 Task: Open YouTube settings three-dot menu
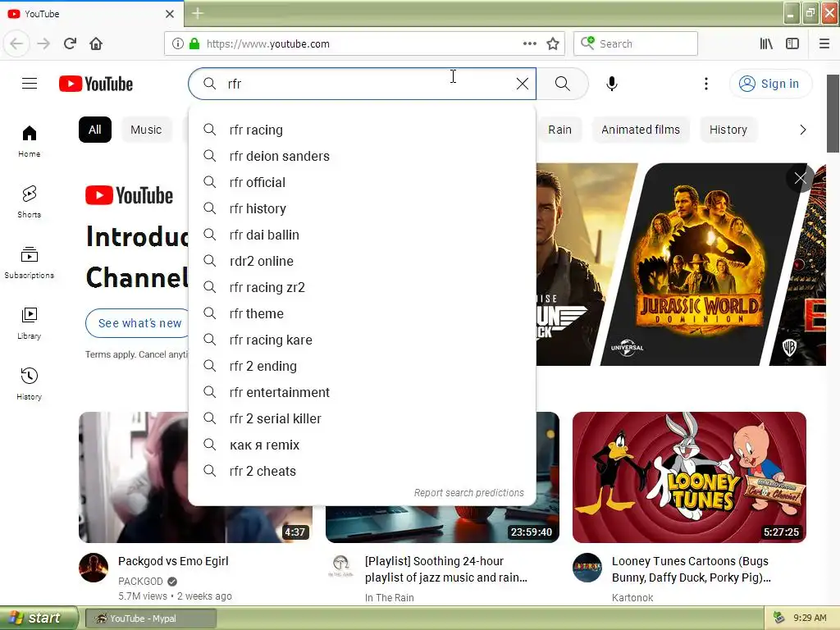point(706,84)
